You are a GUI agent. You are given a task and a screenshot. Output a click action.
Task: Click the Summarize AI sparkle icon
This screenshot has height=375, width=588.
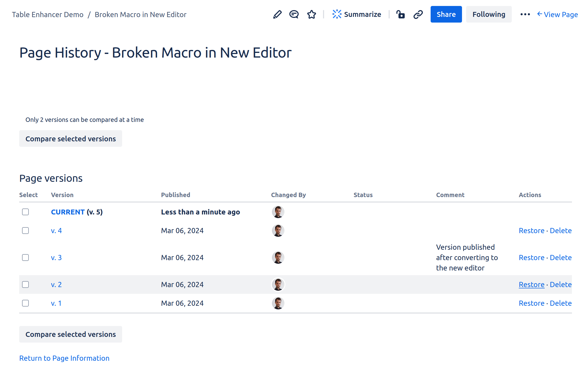[337, 14]
